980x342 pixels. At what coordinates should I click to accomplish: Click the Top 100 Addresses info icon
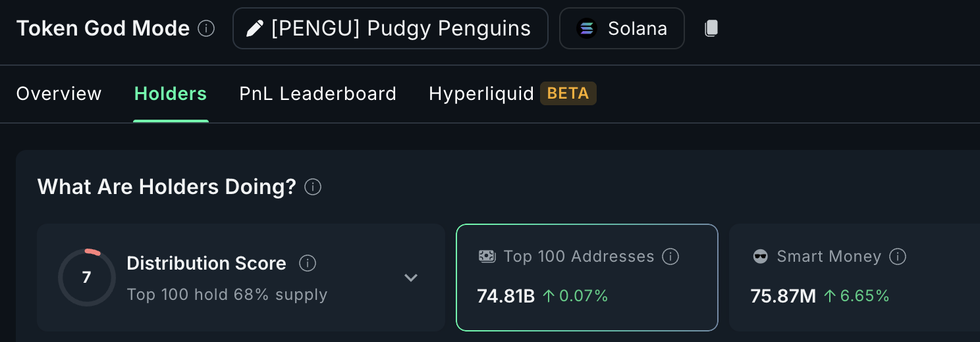coord(670,256)
